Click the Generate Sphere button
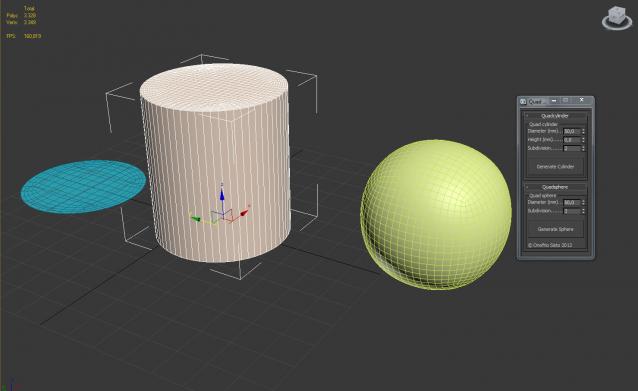The image size is (638, 391). 555,229
